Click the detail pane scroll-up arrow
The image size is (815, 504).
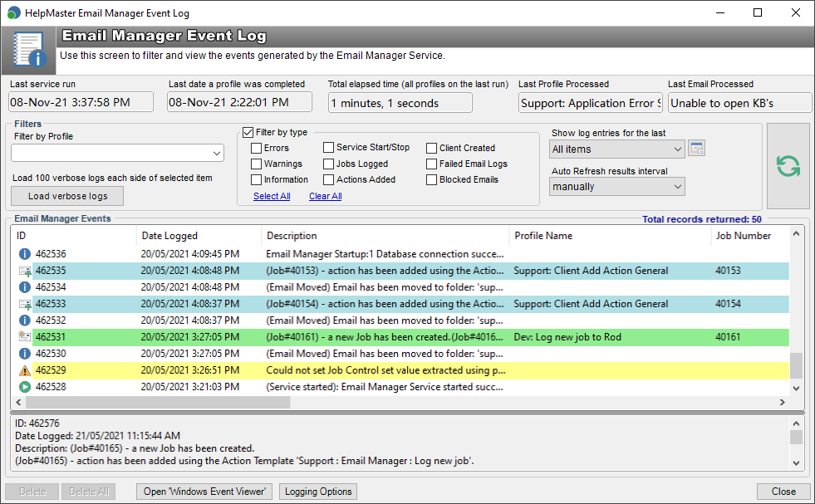(796, 423)
